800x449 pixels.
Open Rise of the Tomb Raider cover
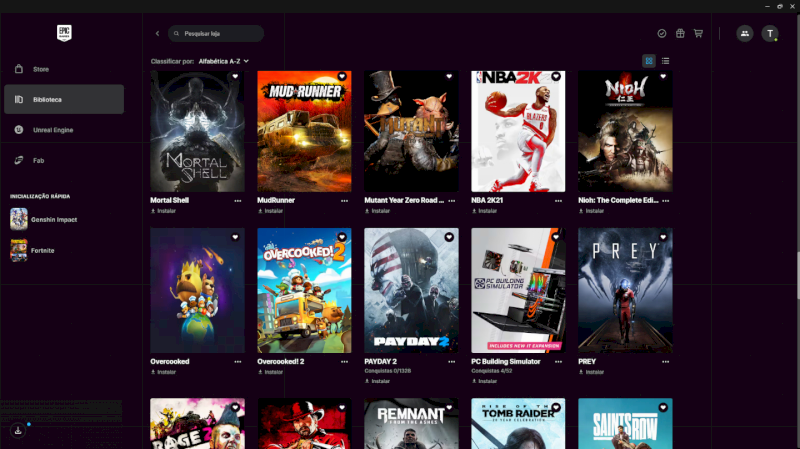pyautogui.click(x=518, y=423)
